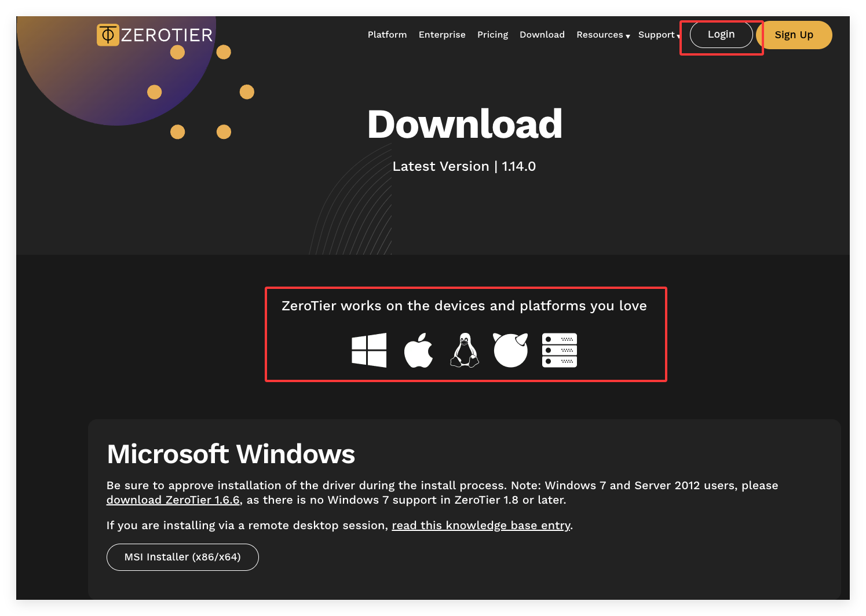Click the ZeroTier logo in header
This screenshot has height=616, width=866.
click(x=155, y=35)
